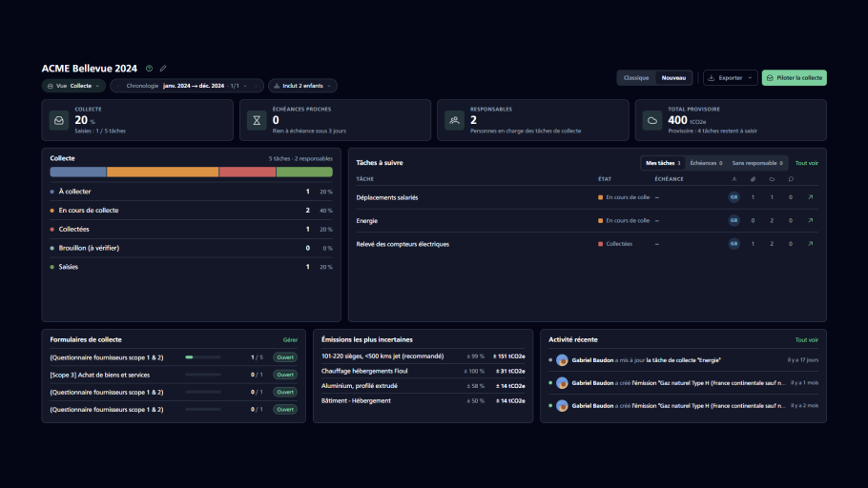Click the TÂCHE column header

pyautogui.click(x=364, y=179)
